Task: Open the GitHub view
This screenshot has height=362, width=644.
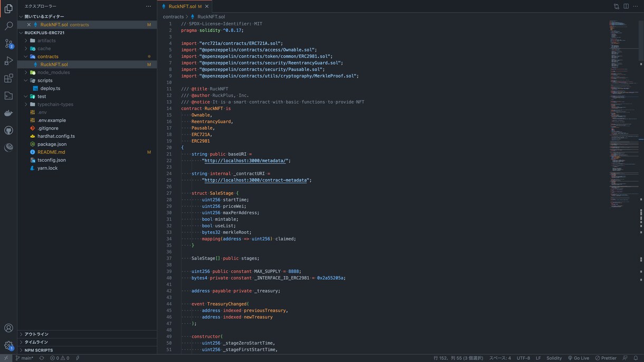Action: (8, 130)
